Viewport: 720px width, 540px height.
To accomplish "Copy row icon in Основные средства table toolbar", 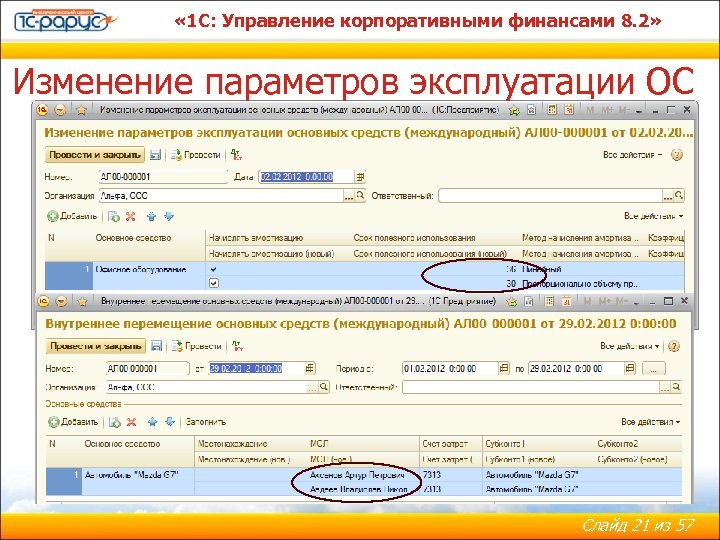I will tap(115, 422).
